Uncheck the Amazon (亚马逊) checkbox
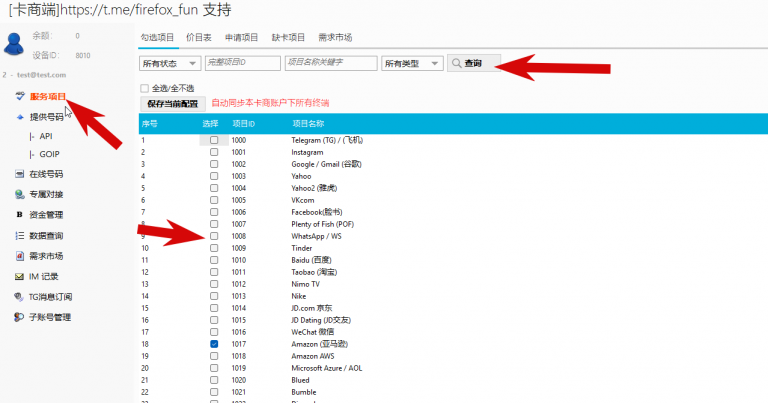This screenshot has height=403, width=768. click(214, 344)
